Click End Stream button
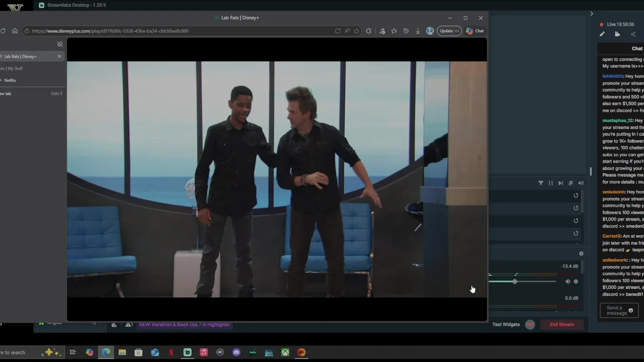The image size is (644, 362). [561, 324]
